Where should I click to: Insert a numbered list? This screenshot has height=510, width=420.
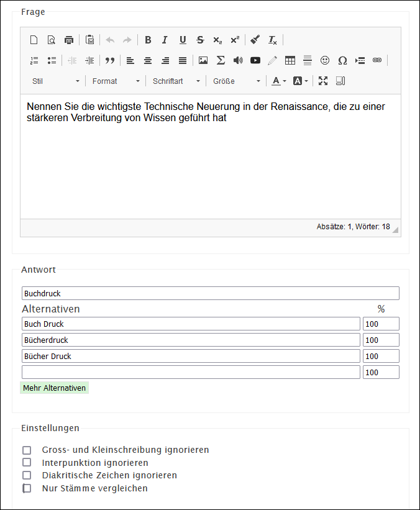(x=34, y=60)
